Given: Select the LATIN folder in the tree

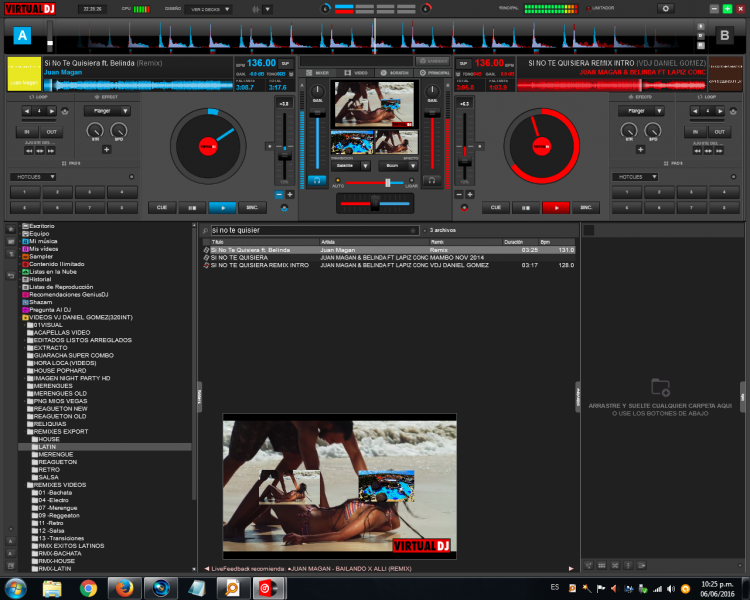Looking at the screenshot, I should tap(104, 447).
